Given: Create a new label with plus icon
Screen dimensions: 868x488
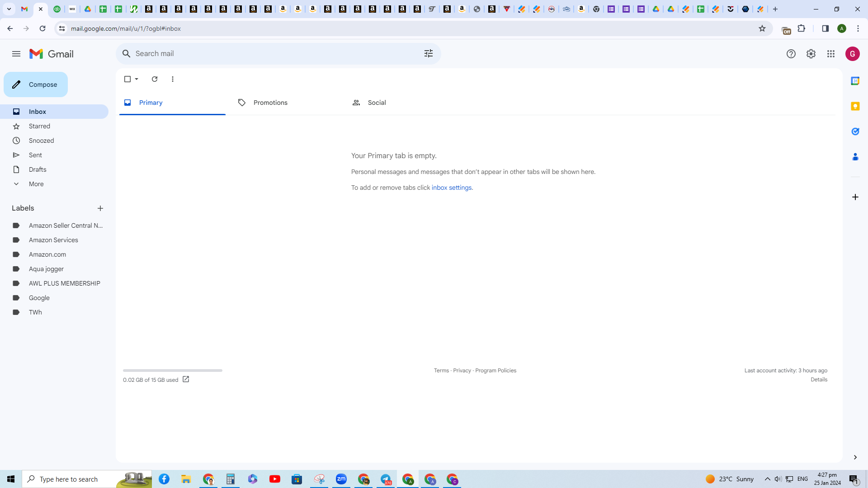Looking at the screenshot, I should [100, 208].
